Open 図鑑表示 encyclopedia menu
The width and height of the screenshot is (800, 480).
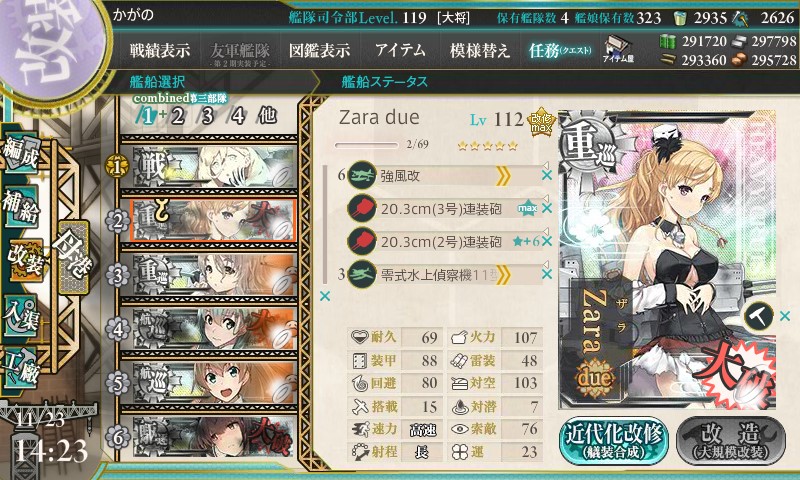319,50
